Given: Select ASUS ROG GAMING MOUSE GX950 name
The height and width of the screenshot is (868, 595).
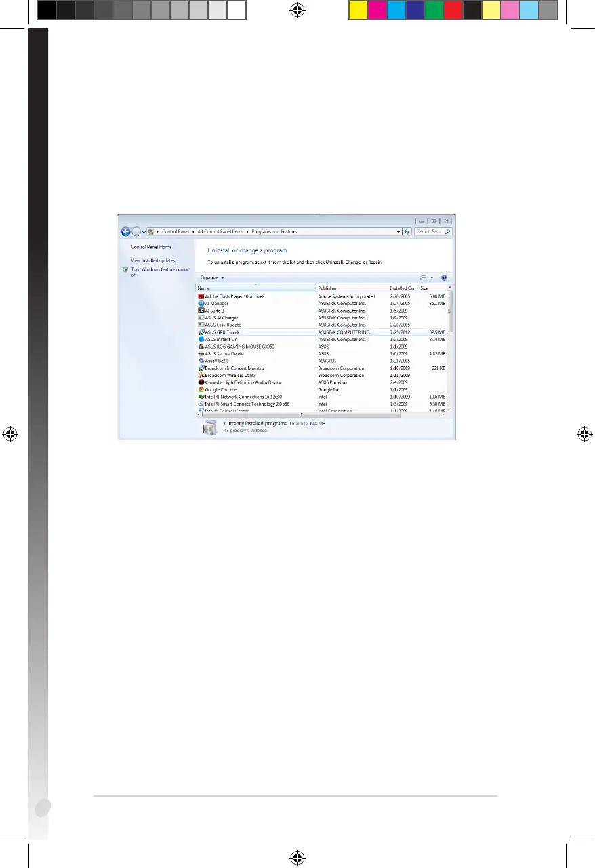Looking at the screenshot, I should pyautogui.click(x=240, y=347).
